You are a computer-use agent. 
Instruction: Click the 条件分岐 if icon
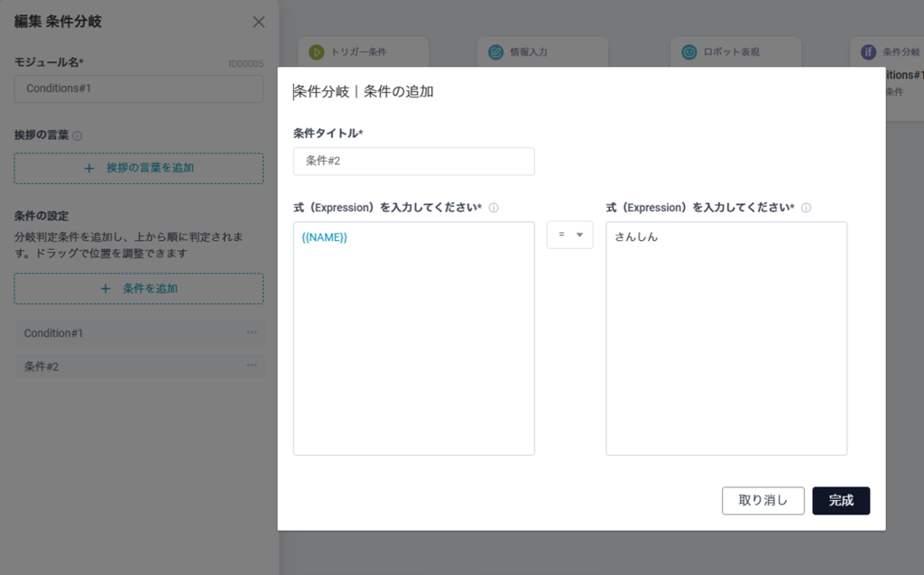[868, 52]
